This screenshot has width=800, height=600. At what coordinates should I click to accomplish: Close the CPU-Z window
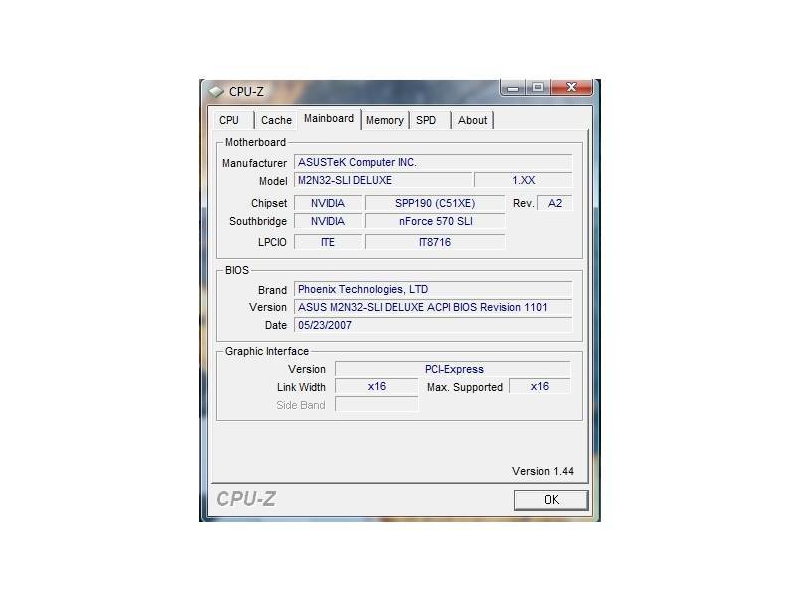[x=571, y=88]
